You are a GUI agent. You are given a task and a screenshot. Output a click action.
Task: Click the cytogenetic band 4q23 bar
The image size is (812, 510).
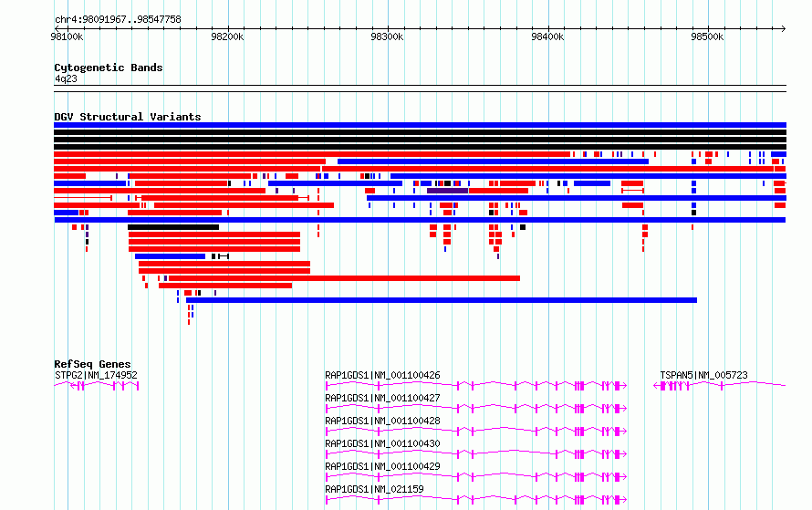coord(420,88)
